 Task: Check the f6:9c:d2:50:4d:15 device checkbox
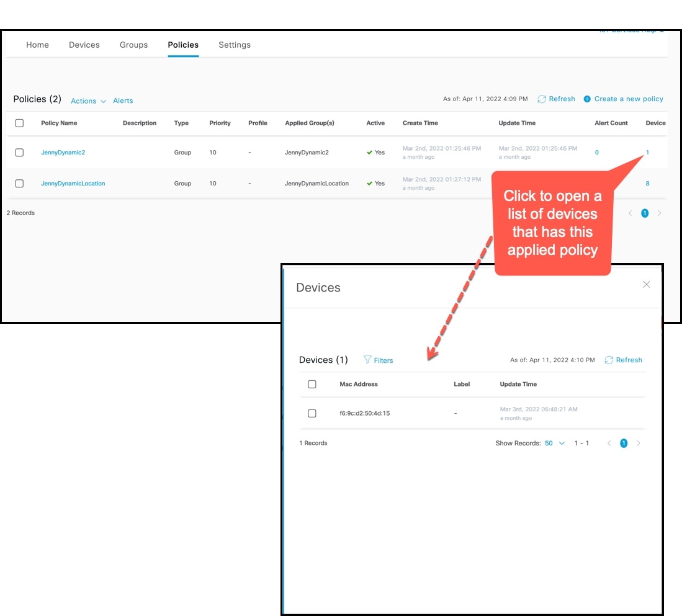(312, 413)
